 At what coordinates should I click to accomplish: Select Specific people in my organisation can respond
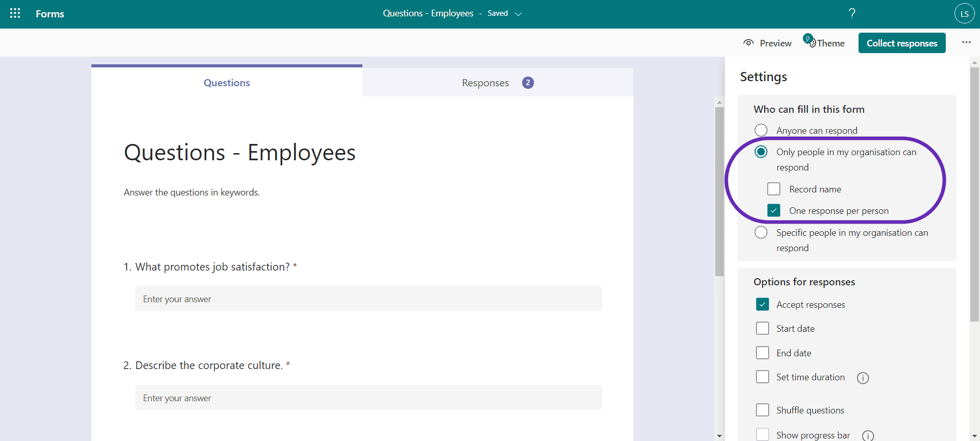point(761,232)
